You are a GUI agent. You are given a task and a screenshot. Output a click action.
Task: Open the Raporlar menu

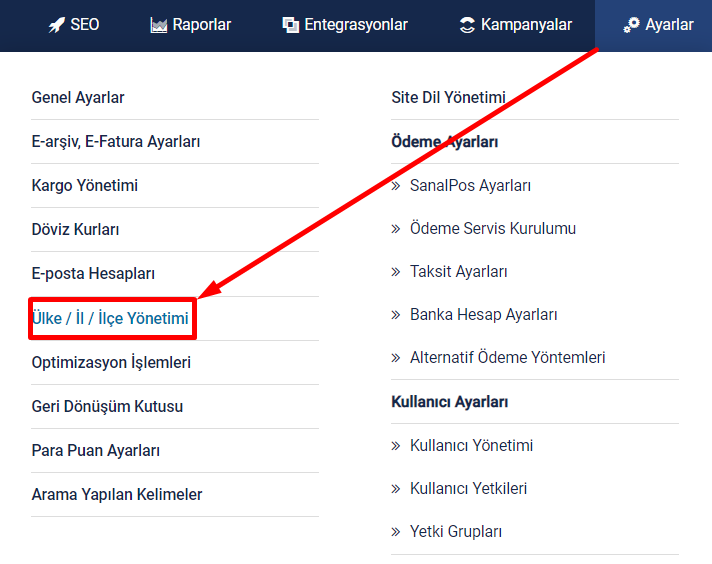point(190,25)
